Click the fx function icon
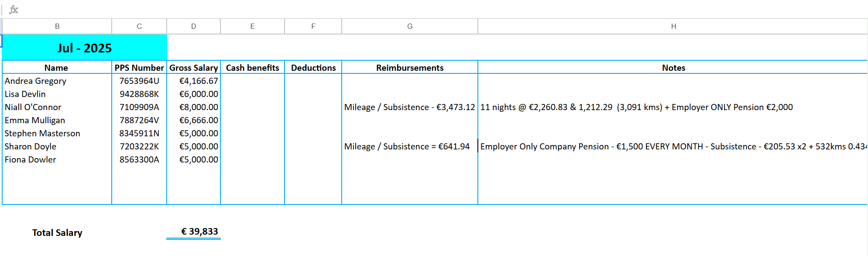This screenshot has height=256, width=868. pyautogui.click(x=14, y=9)
